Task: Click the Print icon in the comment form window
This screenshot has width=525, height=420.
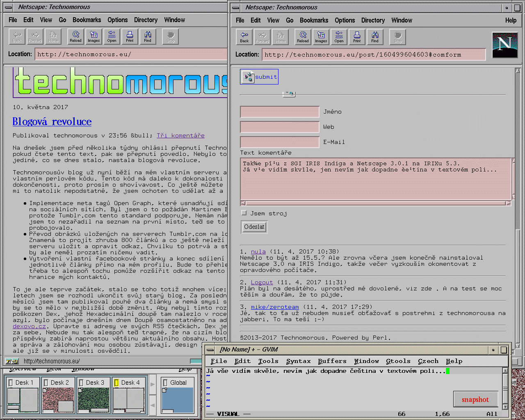Action: tap(357, 37)
